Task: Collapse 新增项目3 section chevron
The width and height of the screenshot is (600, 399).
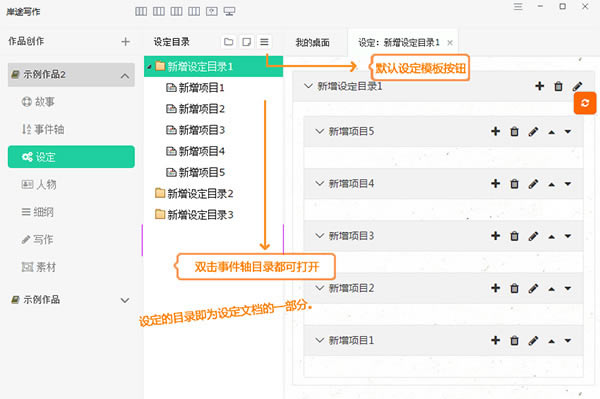Action: 320,236
